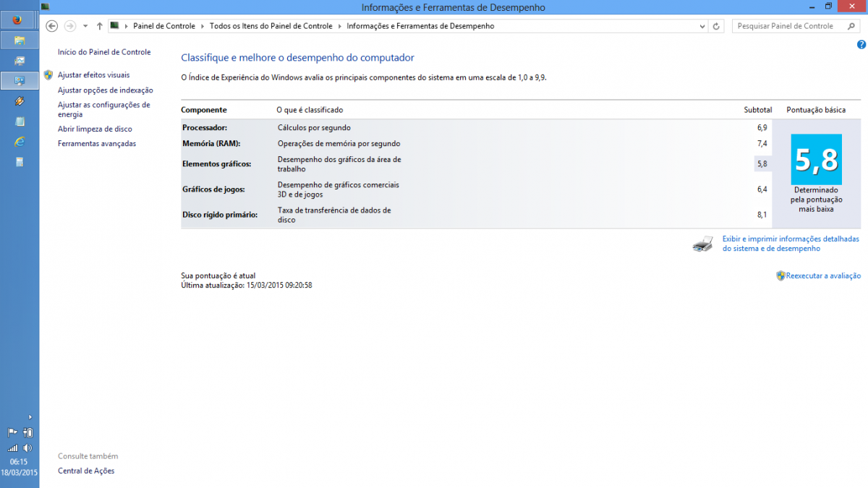868x488 pixels.
Task: Click the Elementos gráficos subtotal 5,8
Action: coord(762,164)
